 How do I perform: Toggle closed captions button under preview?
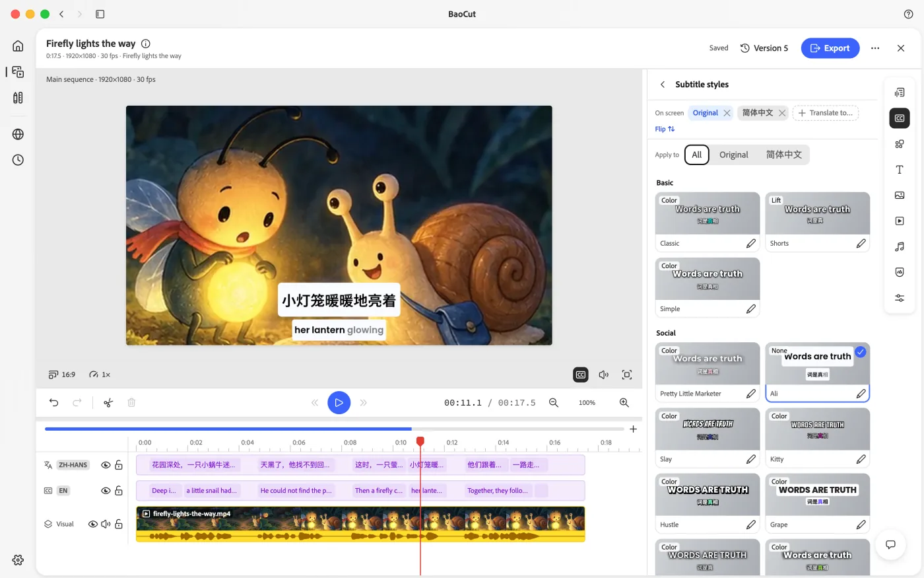point(581,375)
